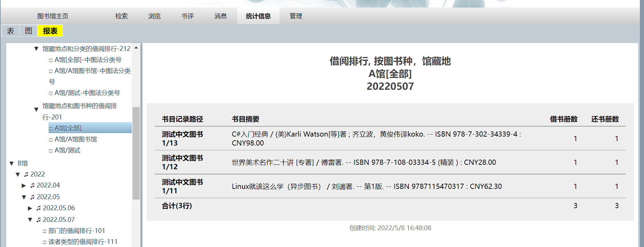Open A馆/A馆图书馆 under 借阅排行-201
Image resolution: width=644 pixels, height=247 pixels.
coord(76,139)
